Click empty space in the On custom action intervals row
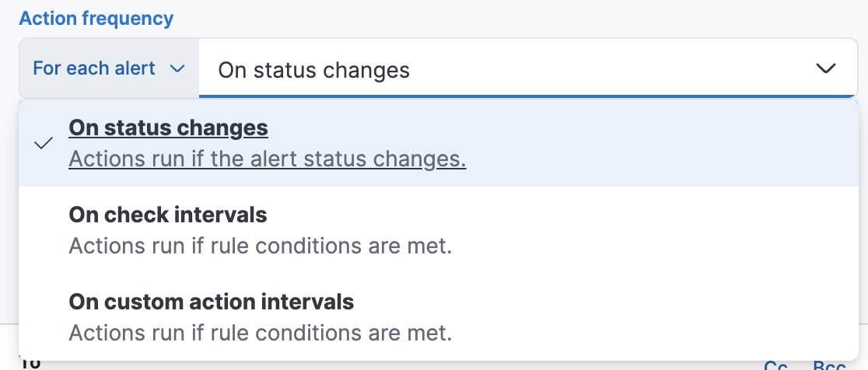 pyautogui.click(x=661, y=317)
